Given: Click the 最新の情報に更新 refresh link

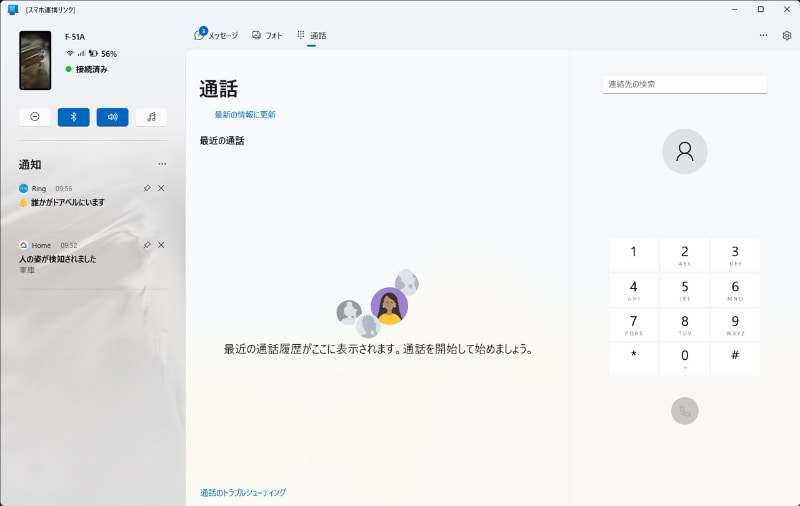Looking at the screenshot, I should tap(245, 114).
